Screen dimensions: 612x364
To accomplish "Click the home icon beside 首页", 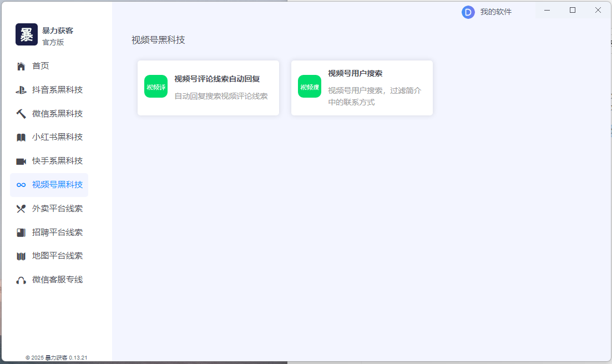I will point(21,67).
